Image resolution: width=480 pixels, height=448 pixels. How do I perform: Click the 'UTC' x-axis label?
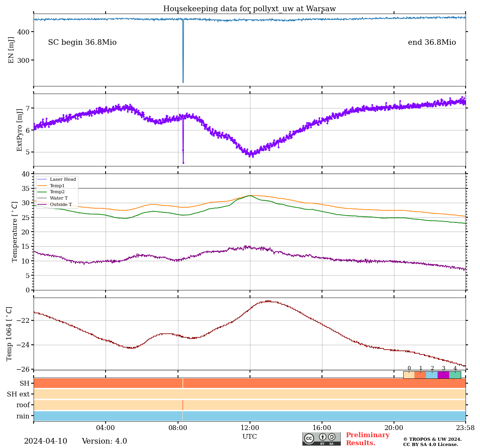(250, 436)
